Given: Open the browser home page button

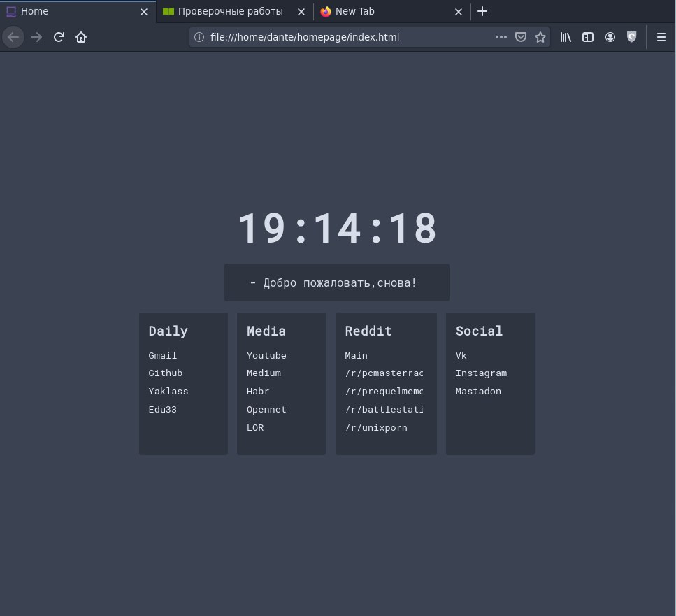Looking at the screenshot, I should click(81, 37).
